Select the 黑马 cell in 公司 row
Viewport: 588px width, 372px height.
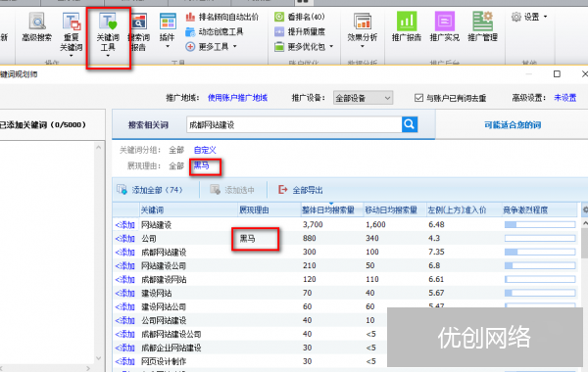pos(248,239)
